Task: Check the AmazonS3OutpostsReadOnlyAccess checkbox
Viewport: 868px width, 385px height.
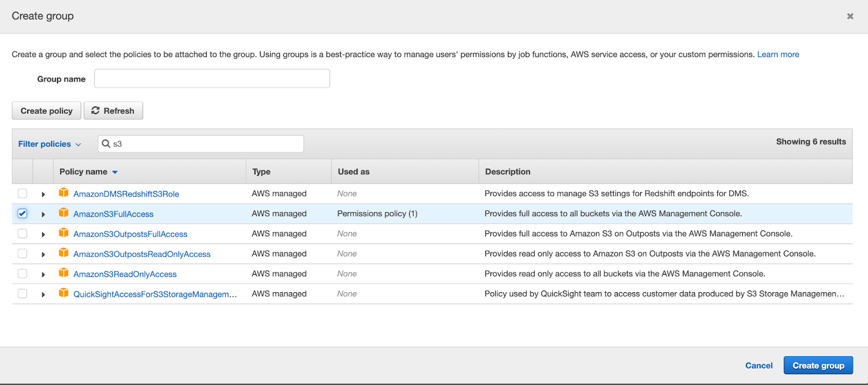Action: tap(22, 254)
